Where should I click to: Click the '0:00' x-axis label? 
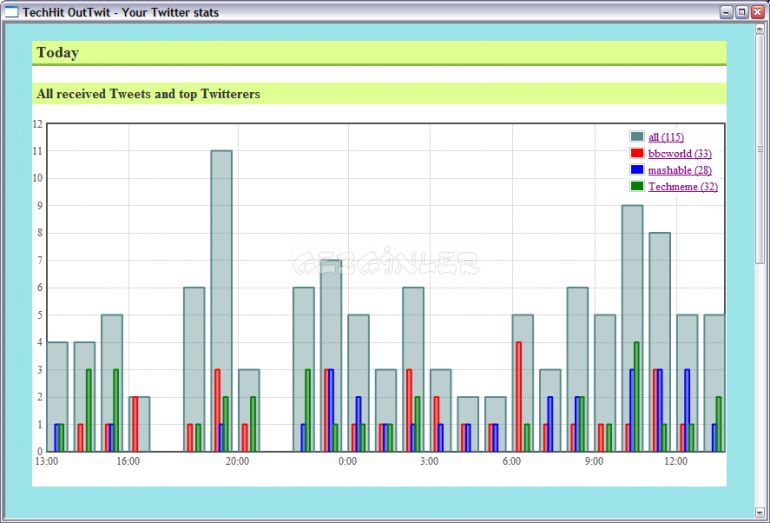pyautogui.click(x=348, y=461)
